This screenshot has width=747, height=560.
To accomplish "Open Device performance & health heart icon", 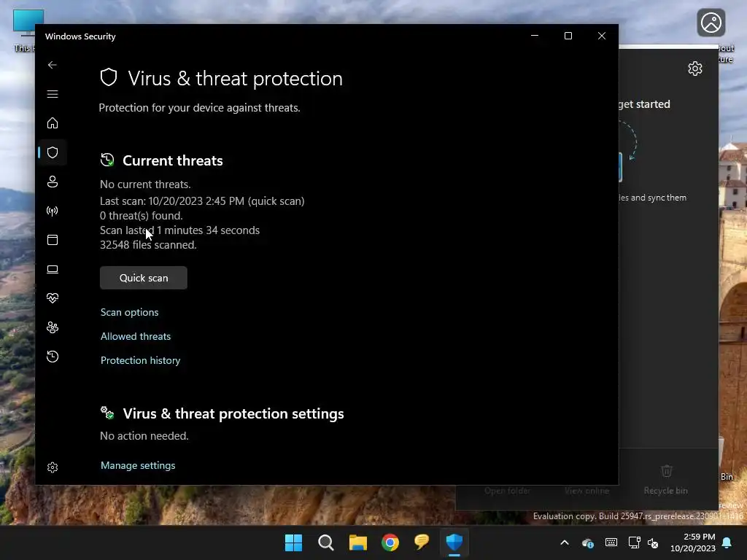I will 53,298.
